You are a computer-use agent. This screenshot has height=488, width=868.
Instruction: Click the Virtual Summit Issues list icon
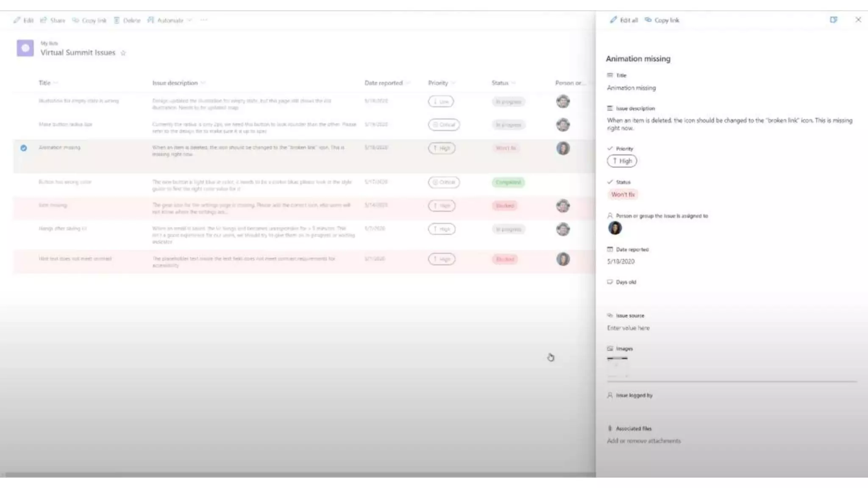coord(25,48)
